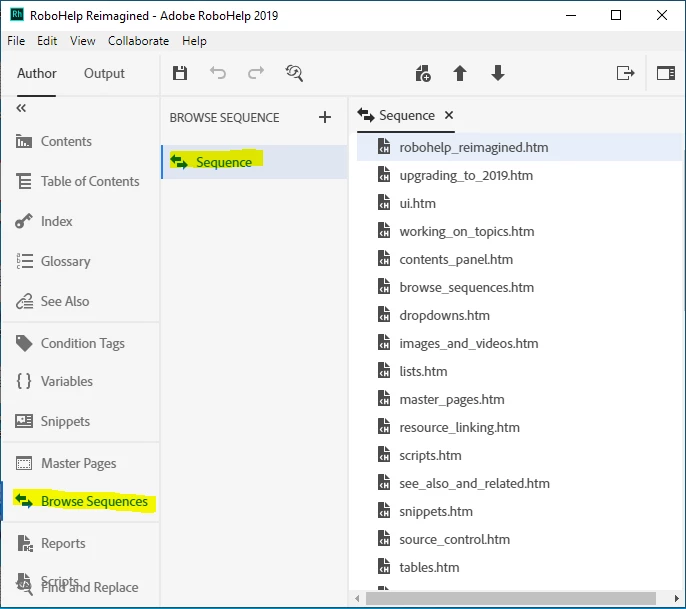Open the See Also panel
The height and width of the screenshot is (609, 686).
[x=52, y=301]
